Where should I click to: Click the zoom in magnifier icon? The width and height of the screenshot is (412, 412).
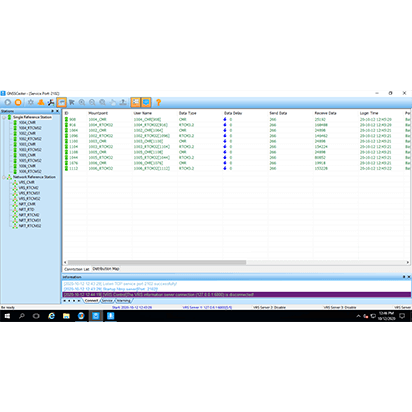(x=82, y=102)
